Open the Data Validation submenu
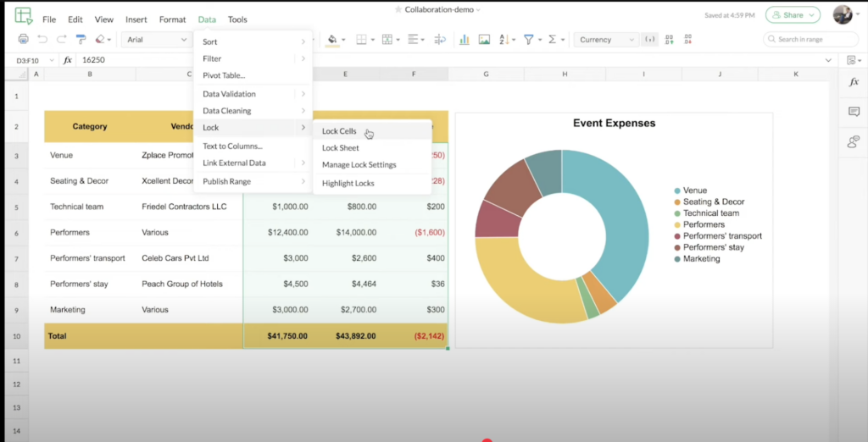Screen dimensions: 868x442 pyautogui.click(x=253, y=94)
